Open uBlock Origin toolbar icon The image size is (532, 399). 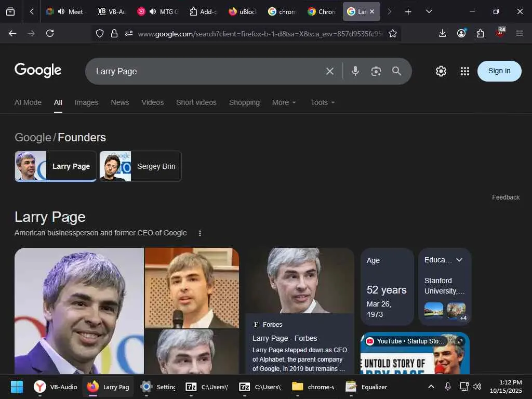(500, 33)
